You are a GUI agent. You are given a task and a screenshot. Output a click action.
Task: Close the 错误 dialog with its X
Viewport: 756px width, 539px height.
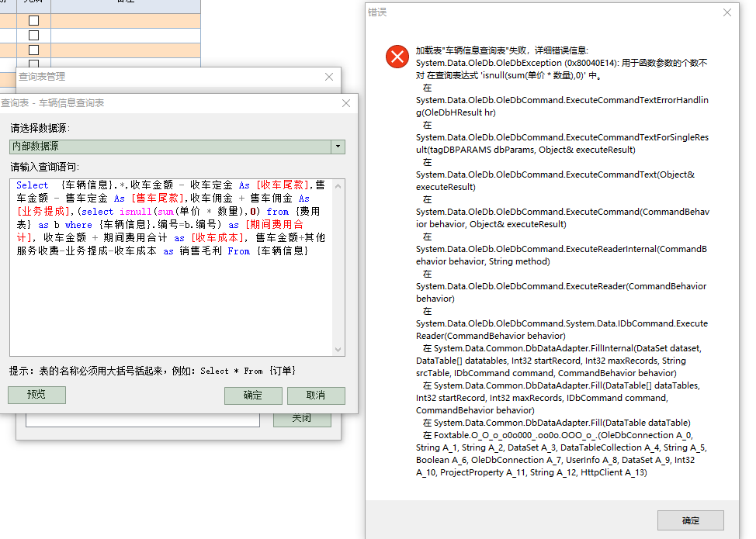(727, 12)
